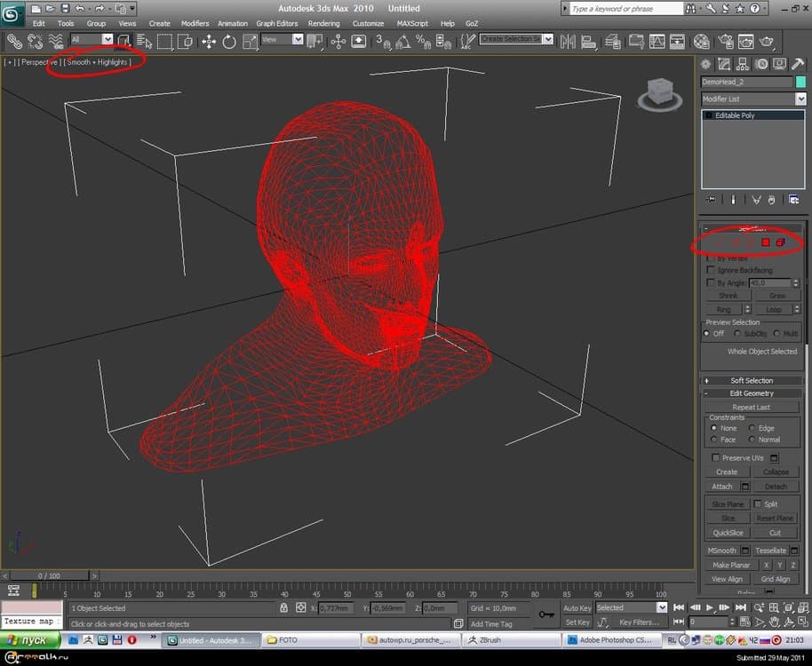The height and width of the screenshot is (666, 812).
Task: Switch to the Utilities command panel
Action: [798, 64]
